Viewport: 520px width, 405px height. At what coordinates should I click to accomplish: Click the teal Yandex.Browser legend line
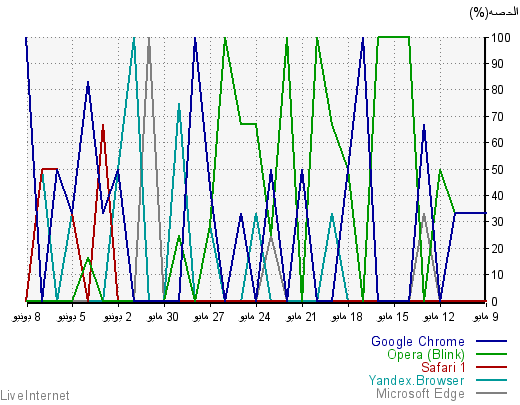tap(491, 380)
